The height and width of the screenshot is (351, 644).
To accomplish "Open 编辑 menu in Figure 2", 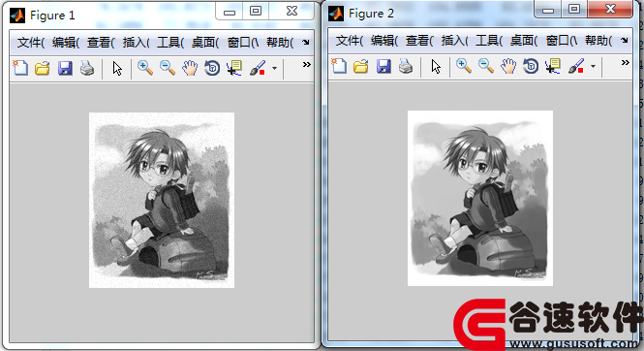I will [x=384, y=41].
